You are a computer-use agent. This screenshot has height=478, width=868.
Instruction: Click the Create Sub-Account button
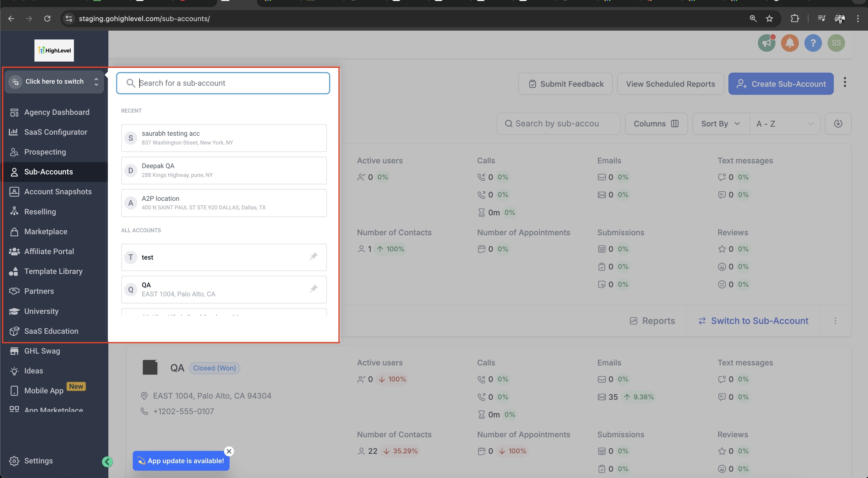pyautogui.click(x=781, y=84)
